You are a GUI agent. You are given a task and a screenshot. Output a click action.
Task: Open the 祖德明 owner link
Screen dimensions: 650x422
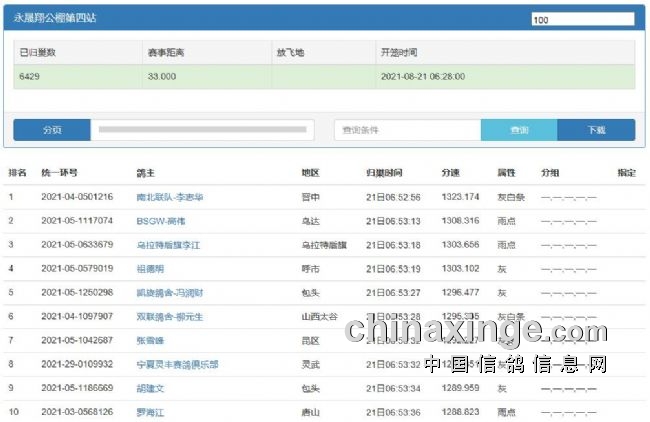[x=152, y=269]
